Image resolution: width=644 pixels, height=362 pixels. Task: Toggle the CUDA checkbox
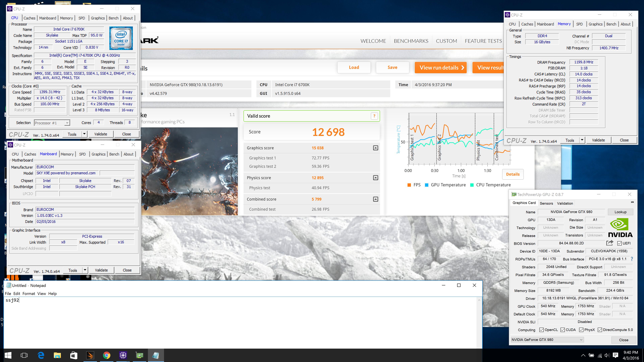(563, 330)
